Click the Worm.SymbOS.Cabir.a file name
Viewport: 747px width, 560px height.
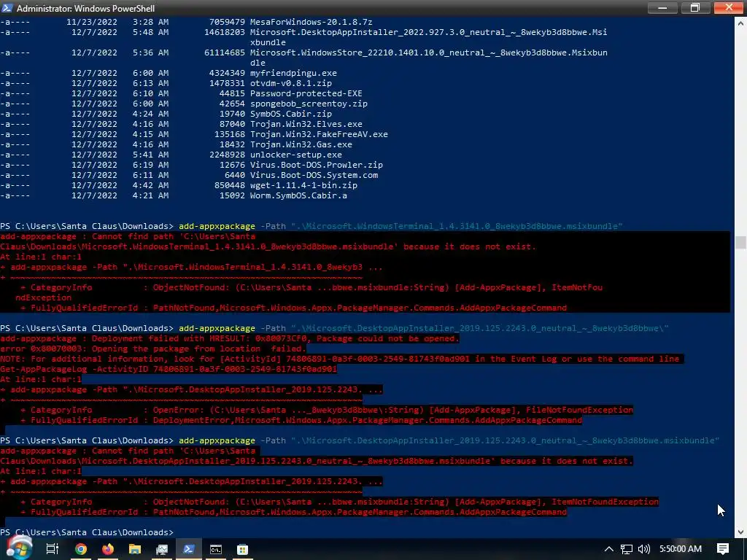298,195
